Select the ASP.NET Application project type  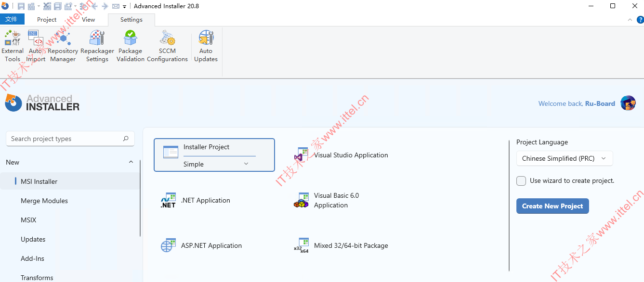(x=201, y=245)
